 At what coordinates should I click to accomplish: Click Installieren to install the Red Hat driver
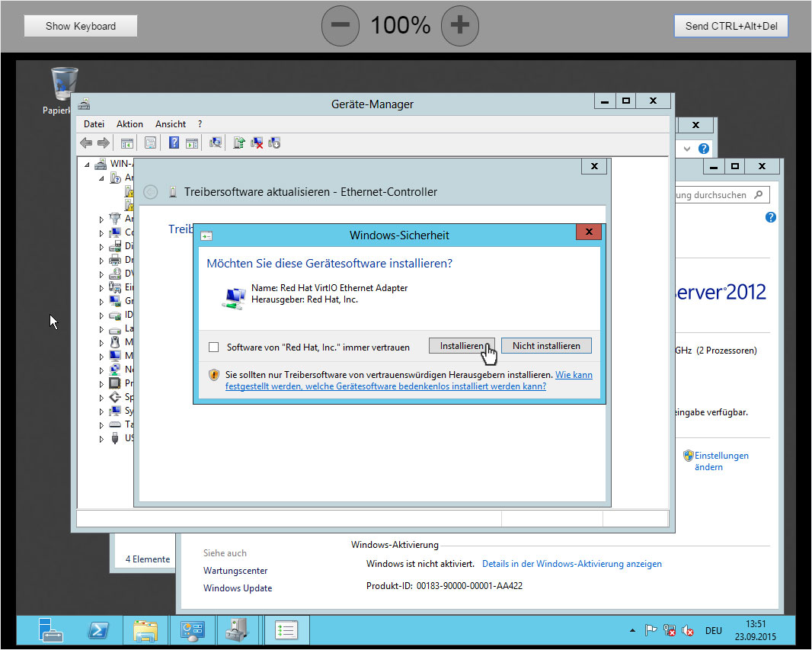462,346
